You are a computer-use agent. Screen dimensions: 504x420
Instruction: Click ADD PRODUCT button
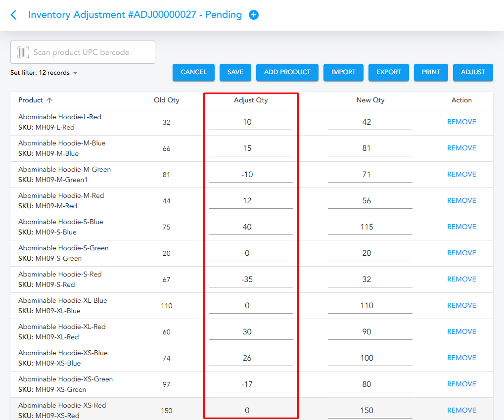click(287, 72)
